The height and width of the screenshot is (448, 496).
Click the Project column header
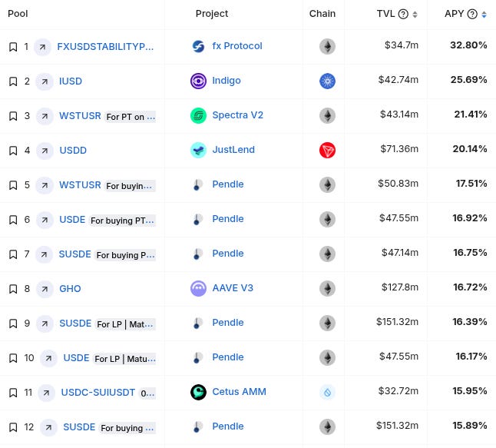(x=212, y=14)
